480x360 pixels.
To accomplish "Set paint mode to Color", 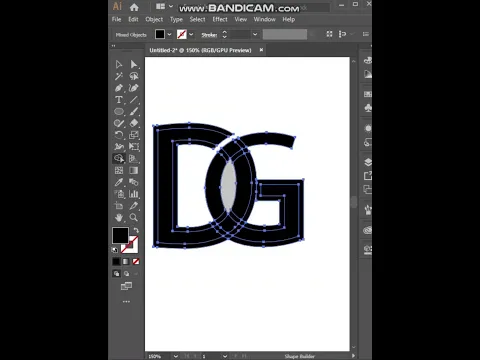I will [116, 262].
